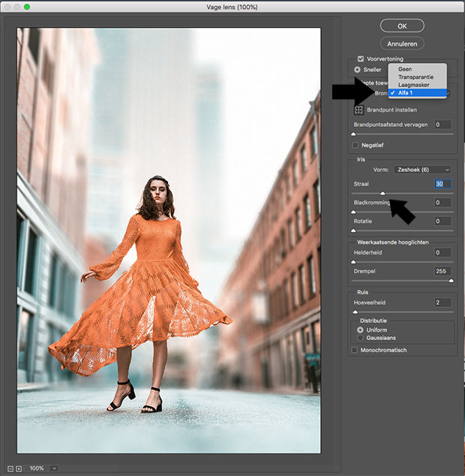Click the Brandpunt instellen focus point icon
This screenshot has height=476, width=465.
pyautogui.click(x=358, y=110)
